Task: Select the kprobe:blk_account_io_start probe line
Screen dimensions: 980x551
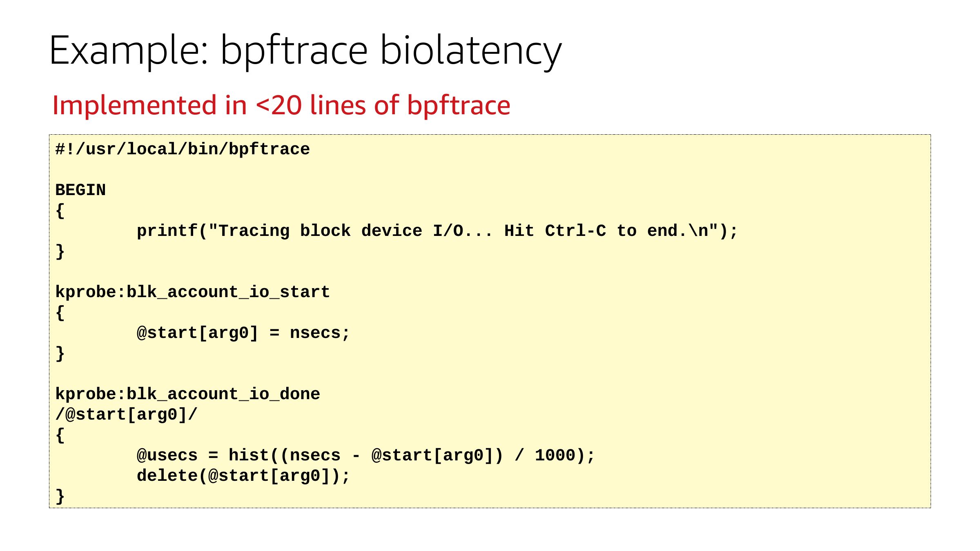Action: 192,292
